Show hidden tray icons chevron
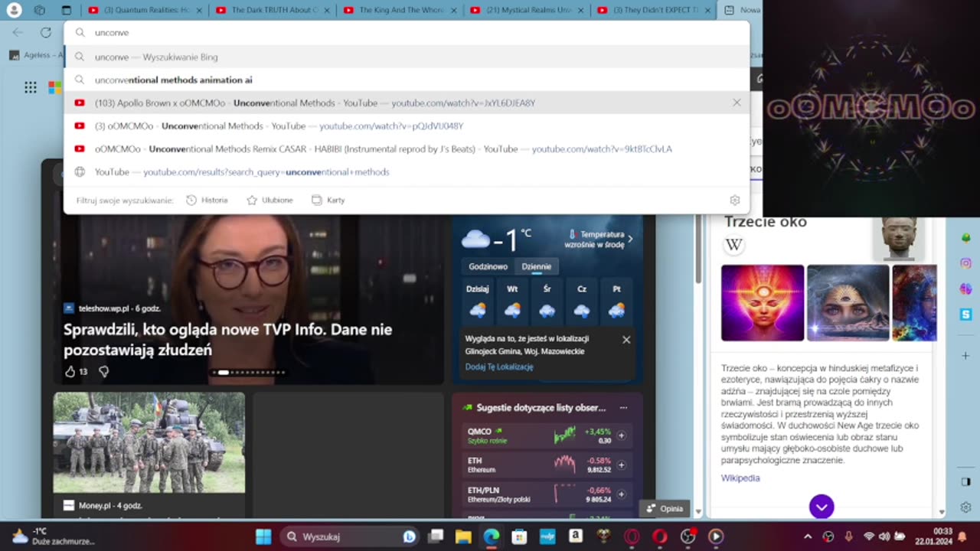 pos(808,536)
